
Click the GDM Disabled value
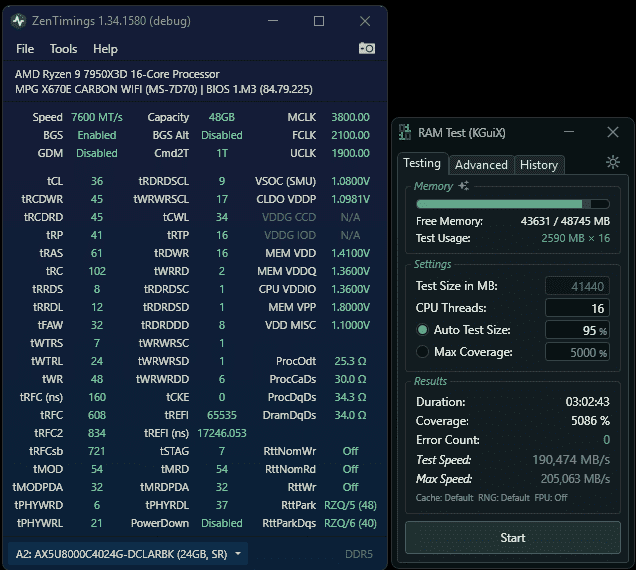[x=97, y=153]
